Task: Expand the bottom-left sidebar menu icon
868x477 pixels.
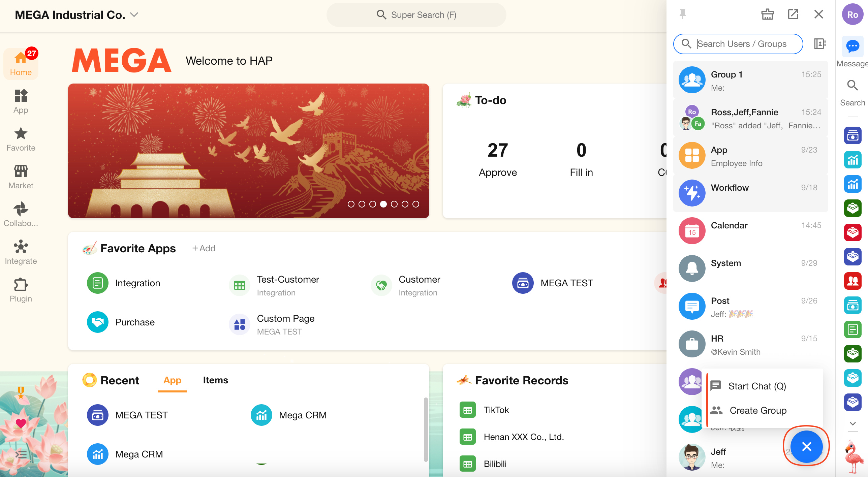Action: [21, 454]
